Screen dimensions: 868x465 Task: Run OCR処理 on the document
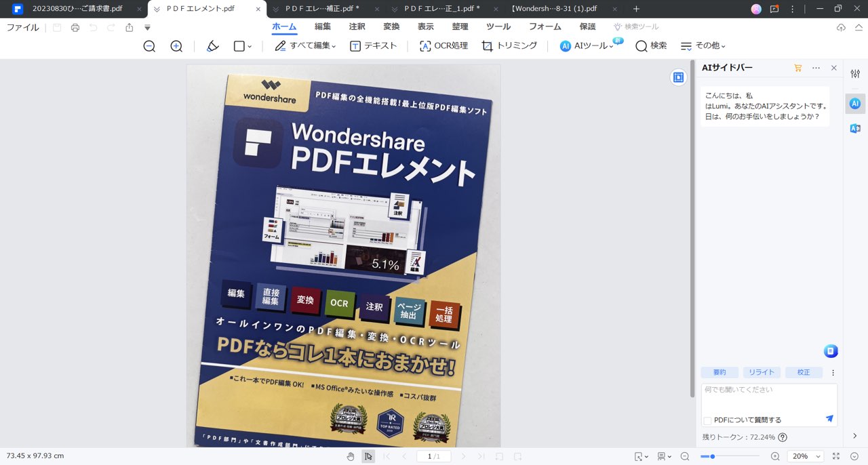443,45
